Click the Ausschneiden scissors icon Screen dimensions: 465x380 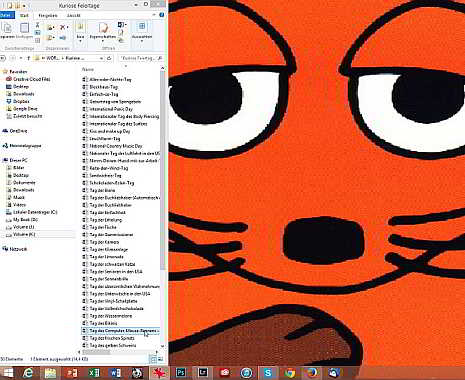point(37,25)
